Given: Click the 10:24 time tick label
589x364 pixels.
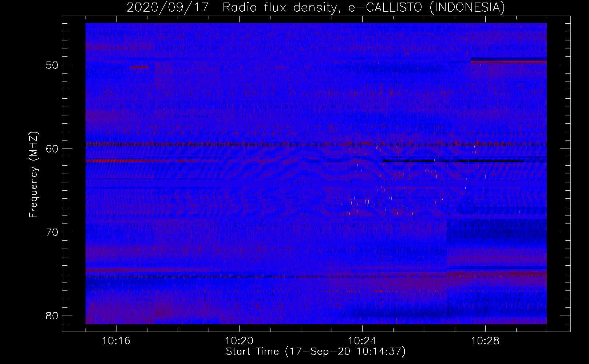Looking at the screenshot, I should tap(362, 341).
